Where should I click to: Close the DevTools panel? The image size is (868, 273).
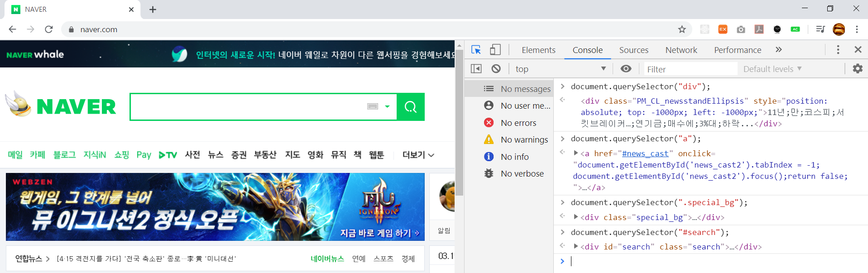click(858, 50)
